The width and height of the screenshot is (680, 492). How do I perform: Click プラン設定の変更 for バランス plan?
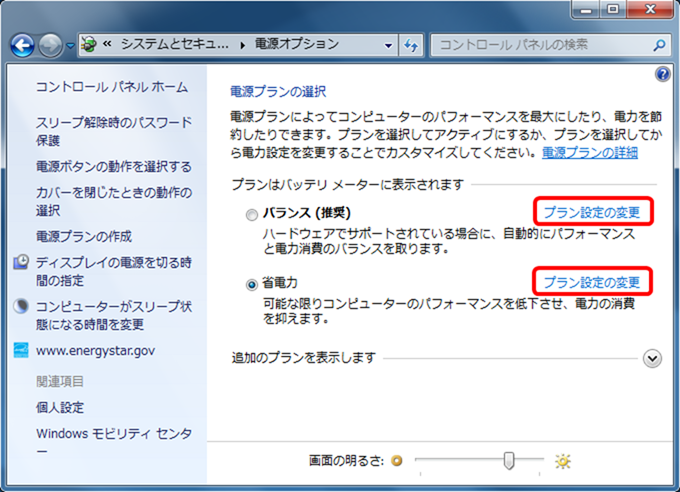592,212
